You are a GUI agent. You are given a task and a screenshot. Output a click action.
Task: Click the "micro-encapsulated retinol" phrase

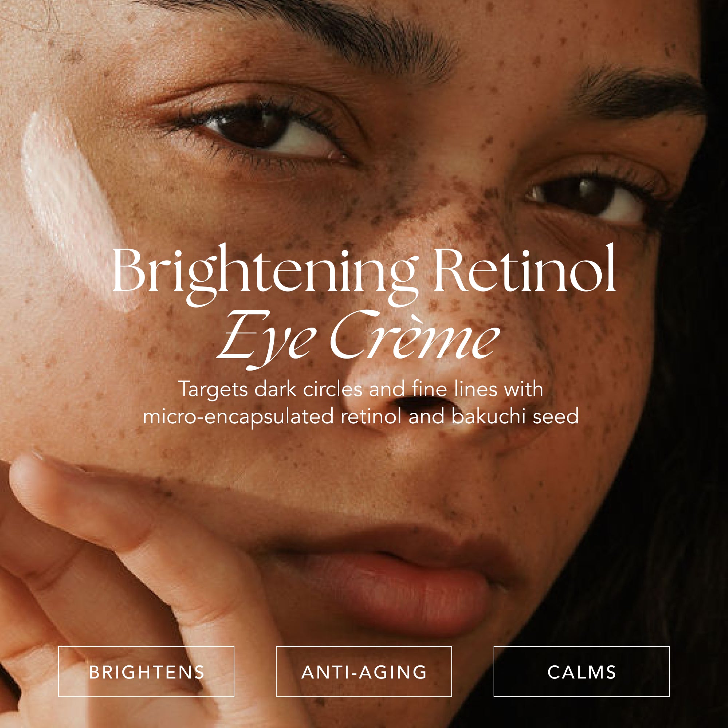click(x=272, y=417)
